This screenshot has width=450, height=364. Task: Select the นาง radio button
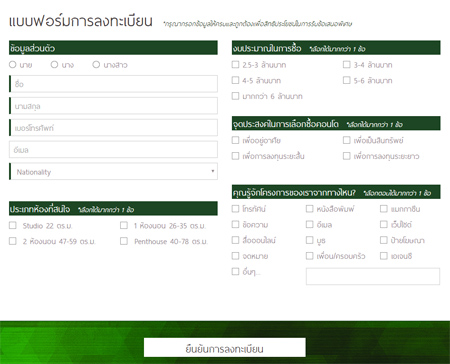click(54, 64)
